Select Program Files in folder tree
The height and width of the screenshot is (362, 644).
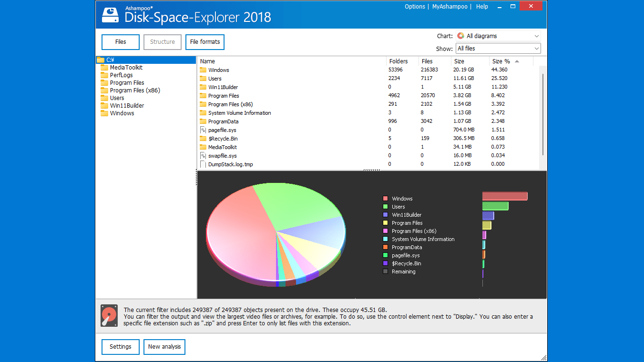(x=127, y=83)
